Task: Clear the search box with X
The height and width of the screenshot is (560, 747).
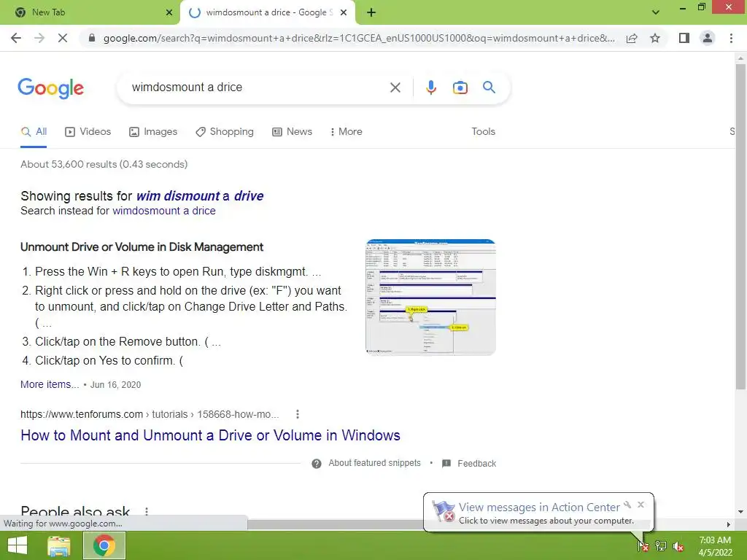Action: point(395,87)
